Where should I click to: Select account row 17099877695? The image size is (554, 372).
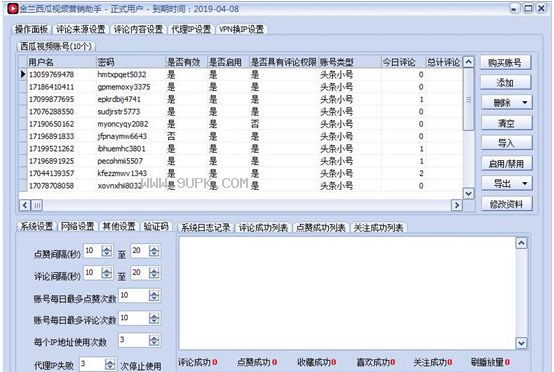point(240,99)
